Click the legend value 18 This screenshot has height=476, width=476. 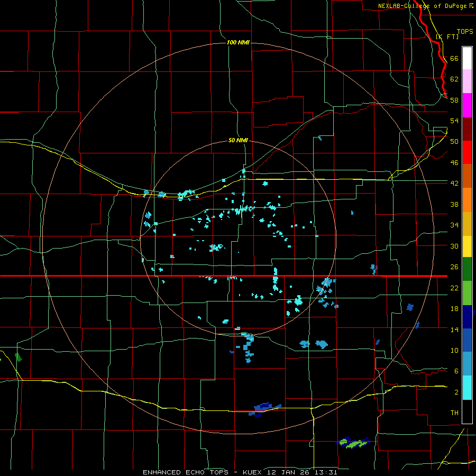click(x=454, y=309)
